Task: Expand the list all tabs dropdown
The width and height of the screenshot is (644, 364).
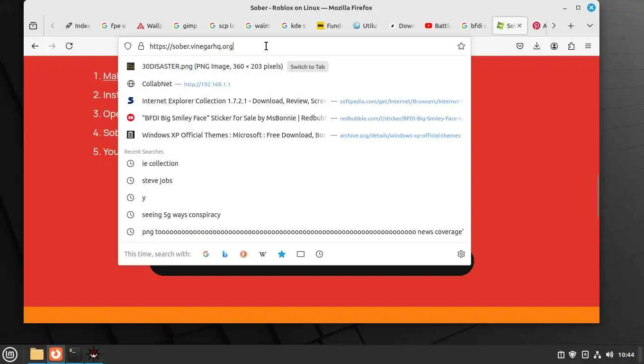Action: 590,26
